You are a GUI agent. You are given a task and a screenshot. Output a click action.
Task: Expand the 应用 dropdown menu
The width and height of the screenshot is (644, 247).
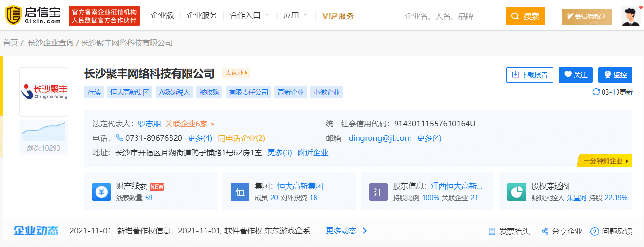click(295, 15)
